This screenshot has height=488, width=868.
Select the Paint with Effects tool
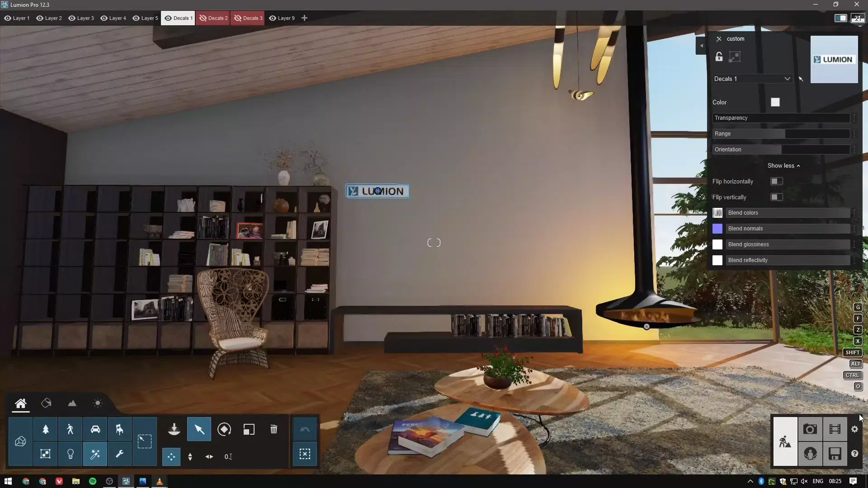[95, 454]
